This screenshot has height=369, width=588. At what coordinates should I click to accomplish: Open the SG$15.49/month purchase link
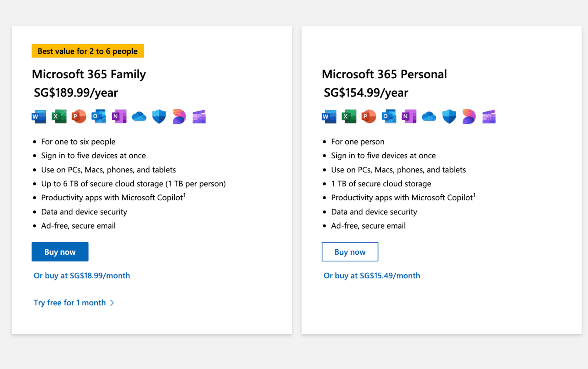pos(372,276)
